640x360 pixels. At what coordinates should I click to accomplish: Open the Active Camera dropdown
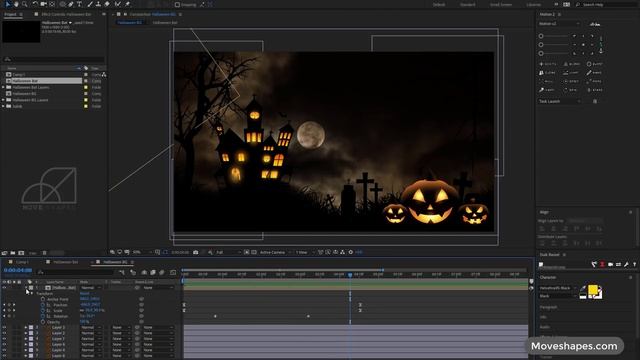[275, 252]
